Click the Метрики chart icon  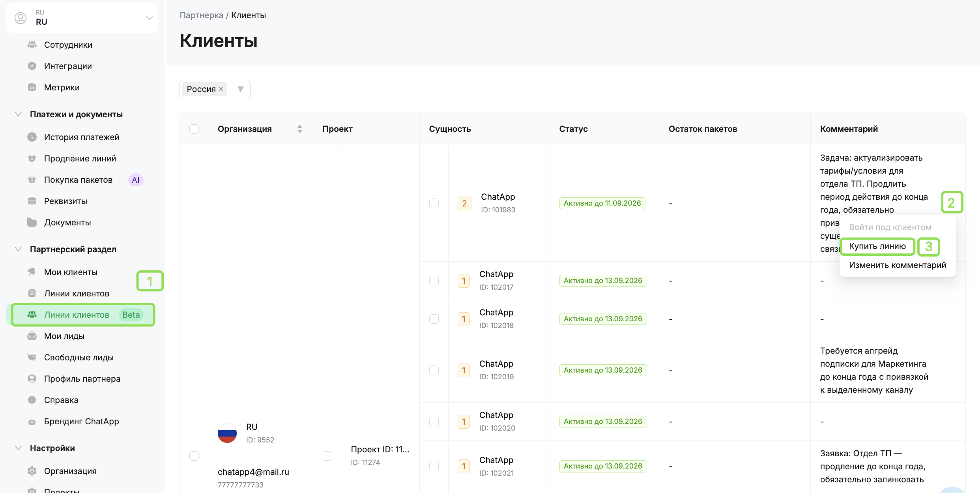pyautogui.click(x=32, y=87)
